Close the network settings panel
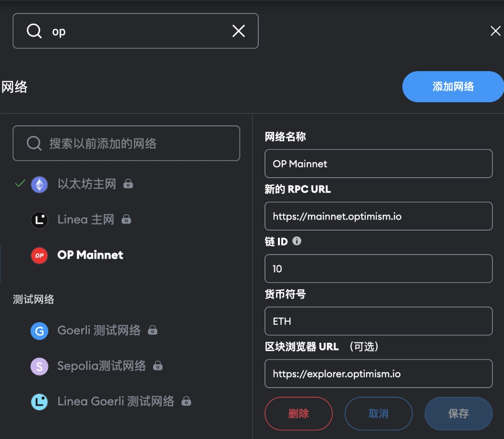The image size is (504, 439). 495,31
